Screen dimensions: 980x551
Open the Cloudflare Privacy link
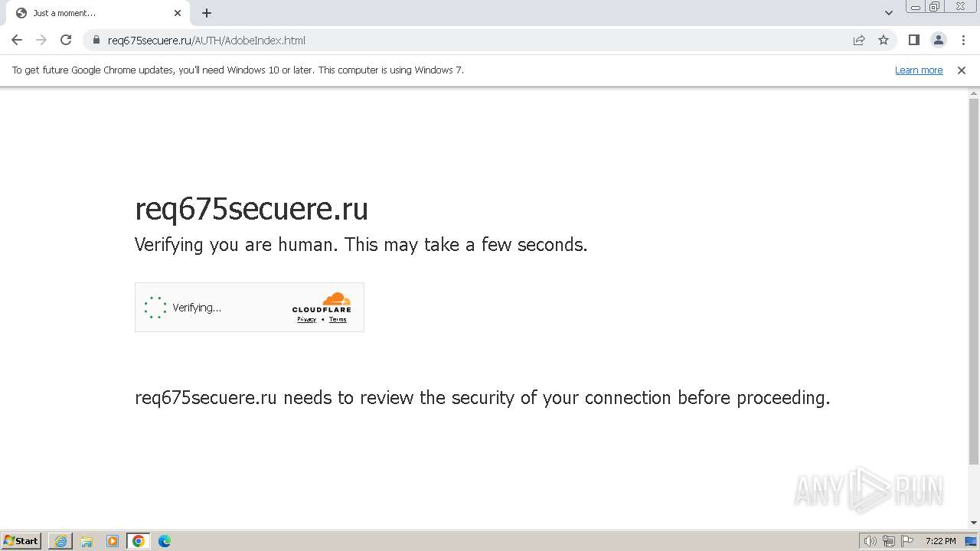click(306, 320)
